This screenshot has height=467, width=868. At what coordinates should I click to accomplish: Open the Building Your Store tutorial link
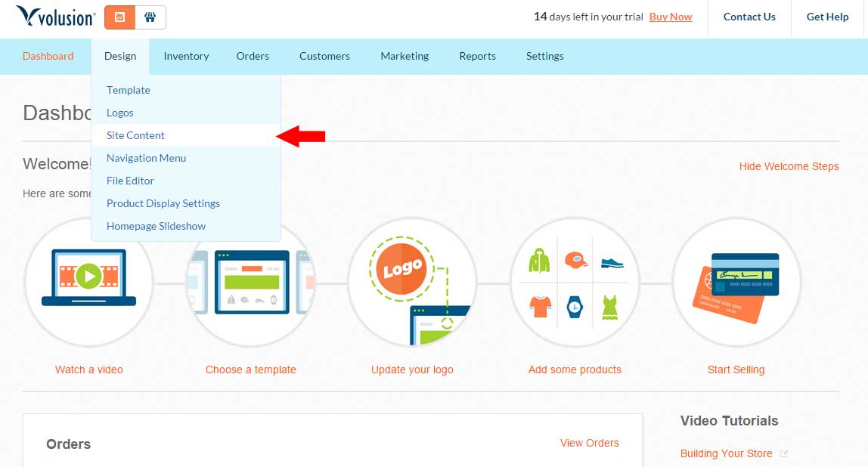727,453
